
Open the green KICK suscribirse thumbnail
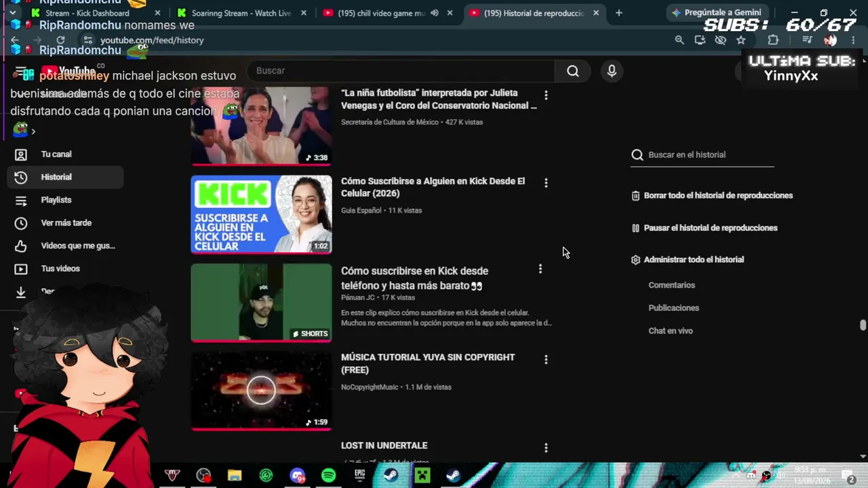(261, 214)
